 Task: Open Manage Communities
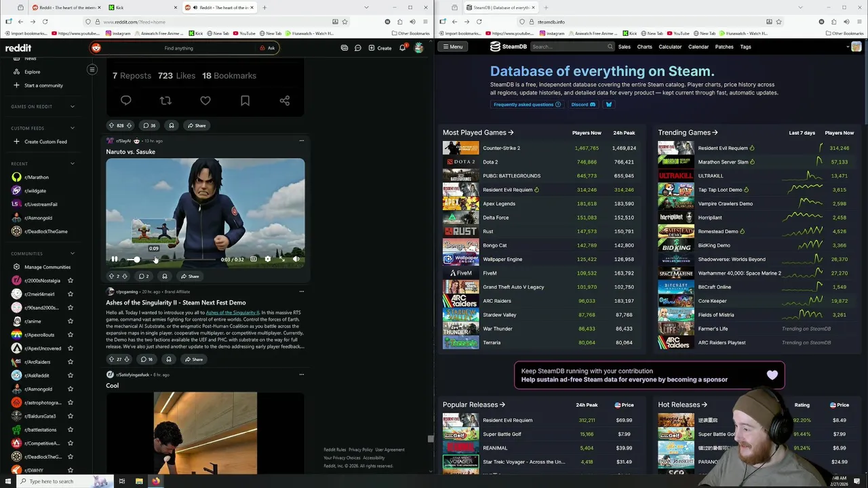(47, 267)
